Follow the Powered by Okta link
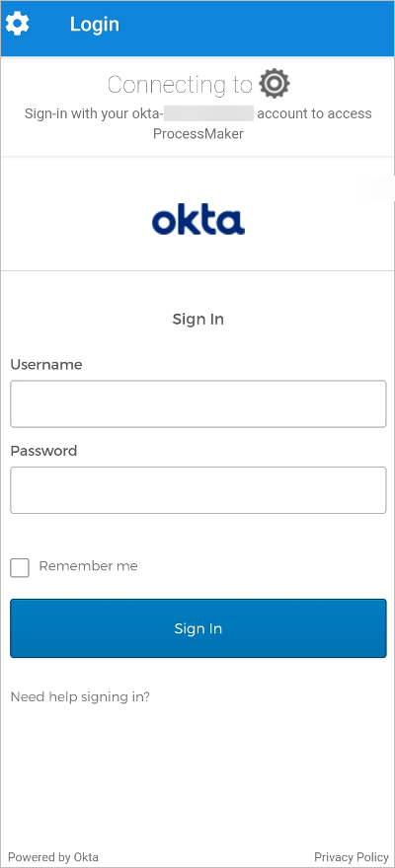Screen dimensions: 395x868 (x=53, y=857)
